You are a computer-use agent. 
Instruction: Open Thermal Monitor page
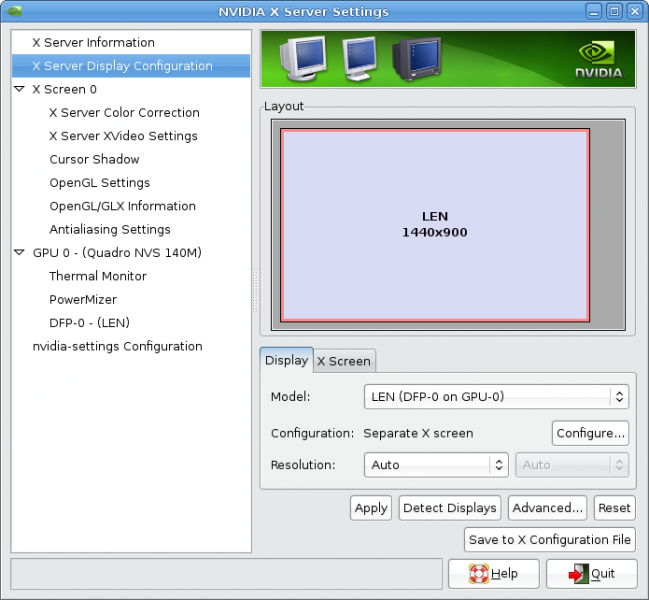[x=98, y=276]
